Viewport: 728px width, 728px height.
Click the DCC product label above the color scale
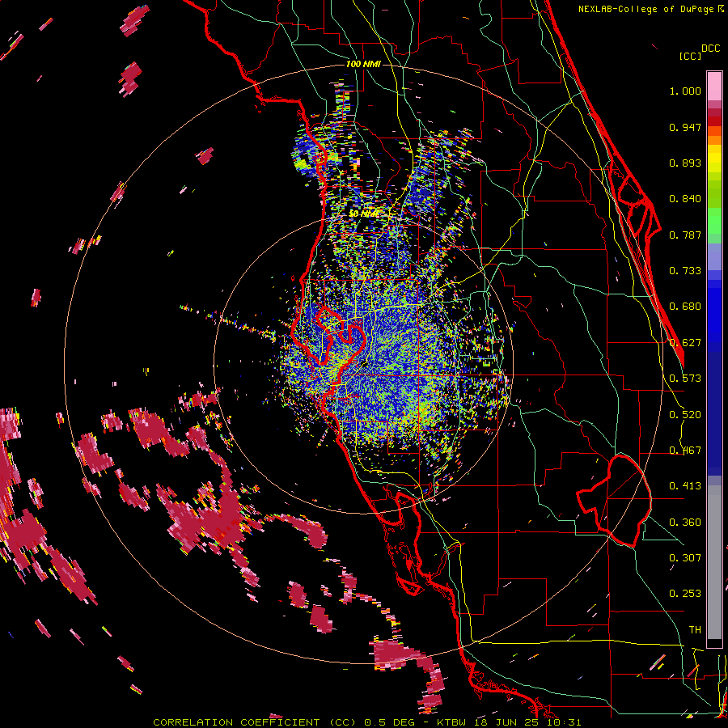coord(710,49)
